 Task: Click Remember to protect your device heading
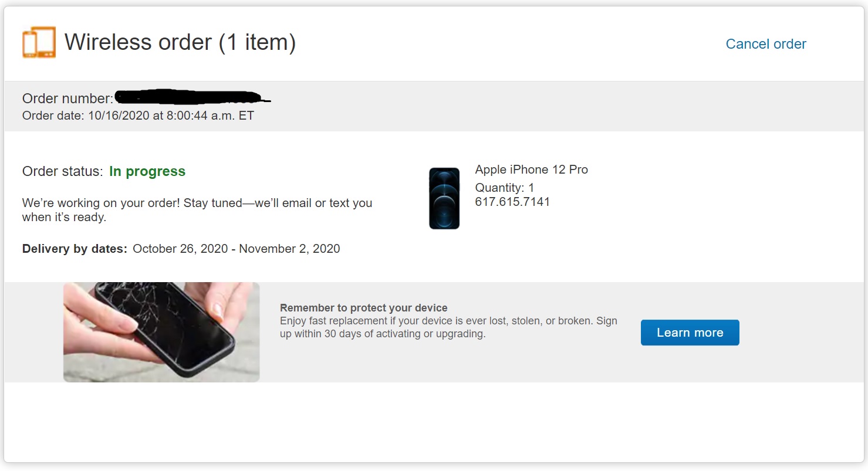(364, 308)
